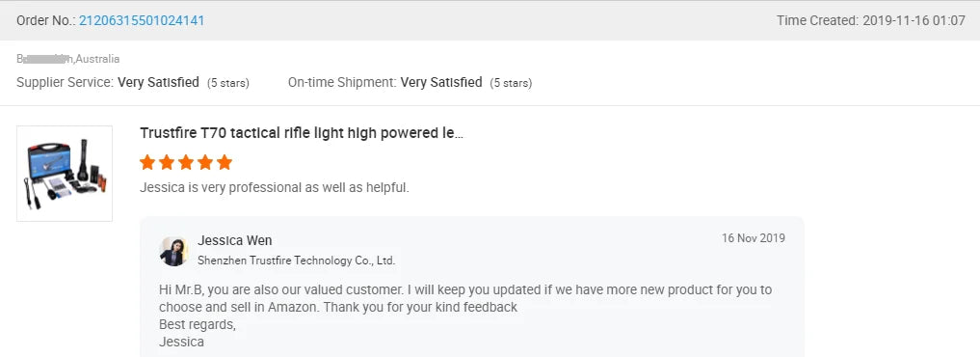This screenshot has width=980, height=357.
Task: Open Shenzhen Trustfire Technology Co., Ltd. company
Action: click(296, 261)
